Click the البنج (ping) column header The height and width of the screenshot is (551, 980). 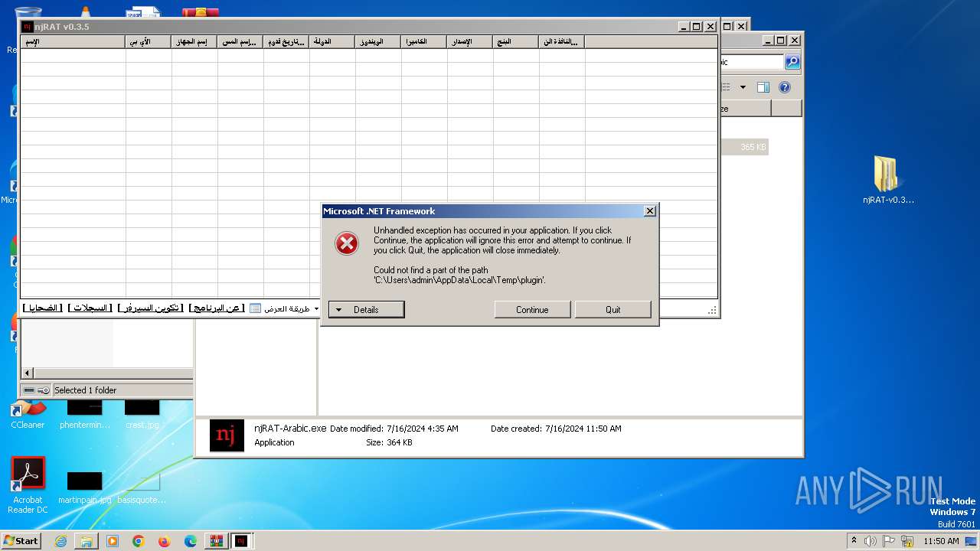click(516, 42)
